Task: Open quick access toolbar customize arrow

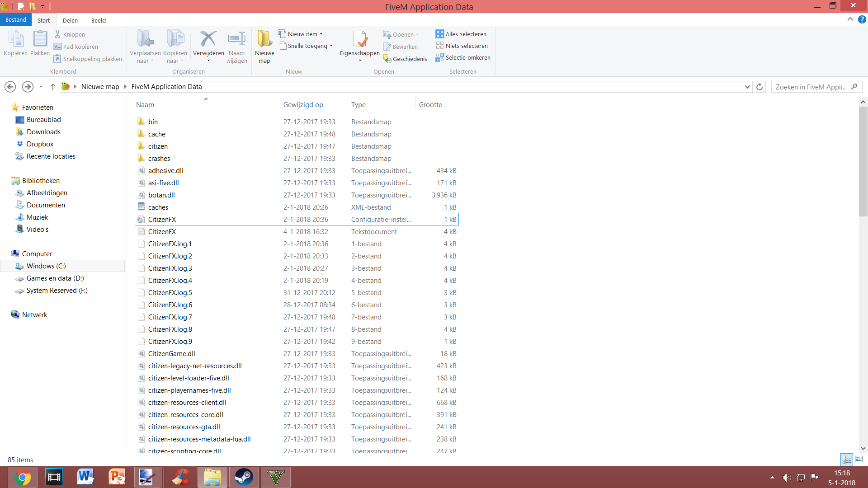Action: tap(42, 7)
